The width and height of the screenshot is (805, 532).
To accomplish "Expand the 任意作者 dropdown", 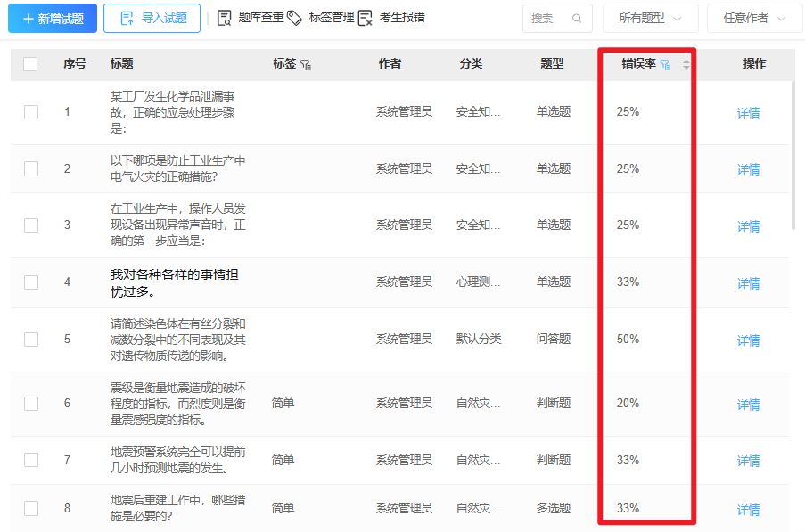I will click(753, 18).
